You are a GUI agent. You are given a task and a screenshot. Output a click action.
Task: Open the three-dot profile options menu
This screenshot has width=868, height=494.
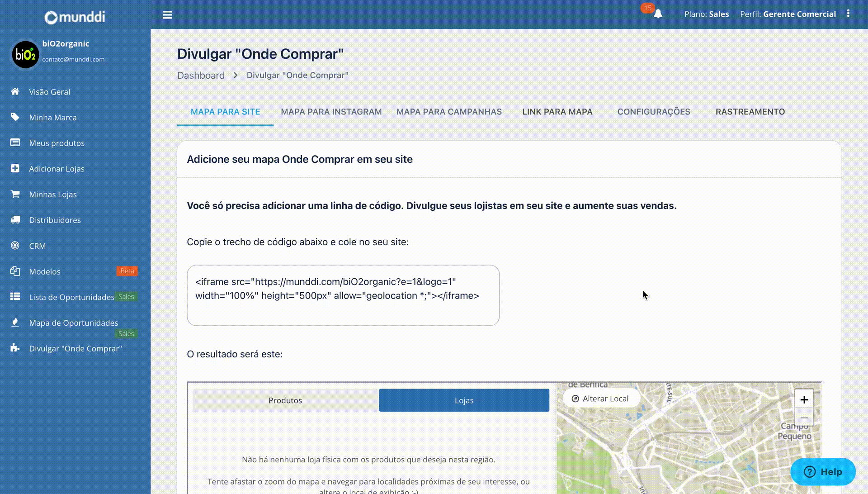click(848, 14)
